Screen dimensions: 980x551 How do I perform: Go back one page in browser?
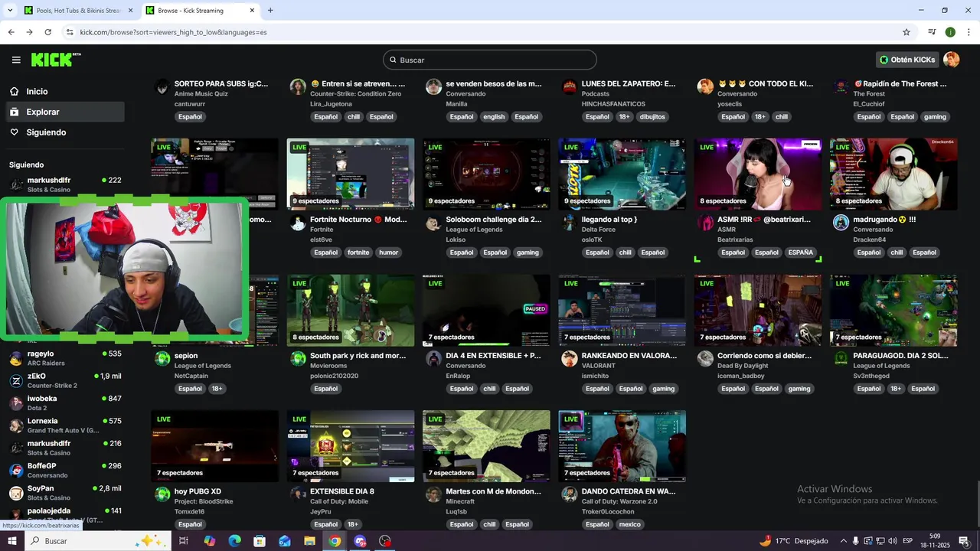coord(11,32)
